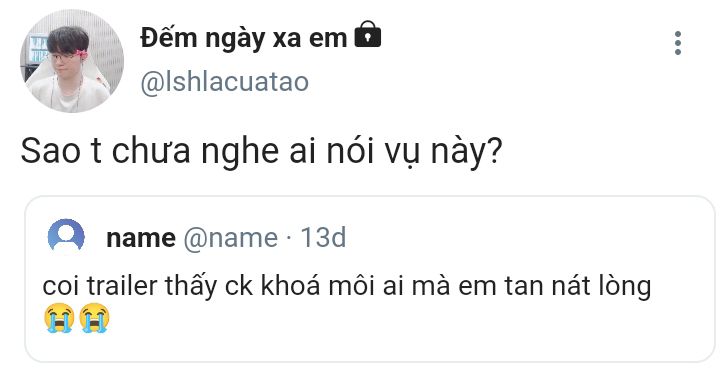Viewport: 720px width, 377px height.
Task: Click the first crying face emoji
Action: 59,318
